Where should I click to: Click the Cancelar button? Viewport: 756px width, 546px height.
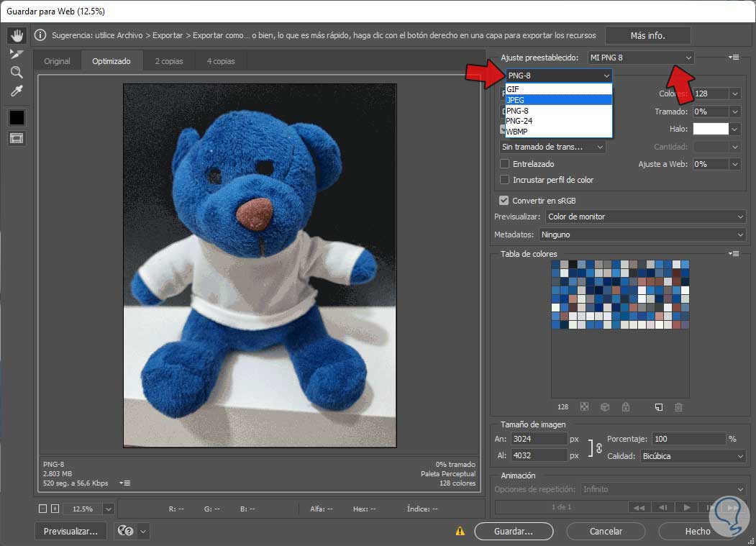(x=606, y=531)
